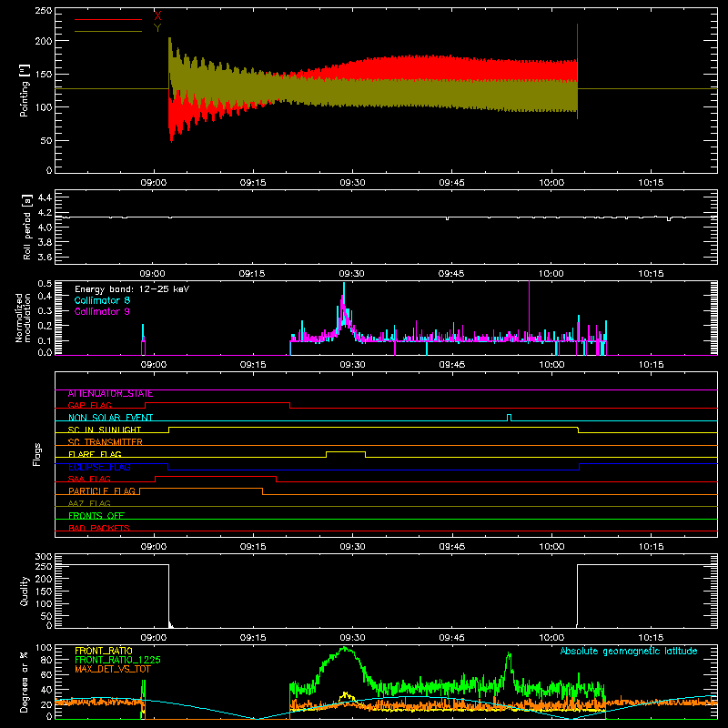Click the small NON_SOLAR_EVENT pulse
Viewport: 728px width, 728px height.
[x=509, y=417]
